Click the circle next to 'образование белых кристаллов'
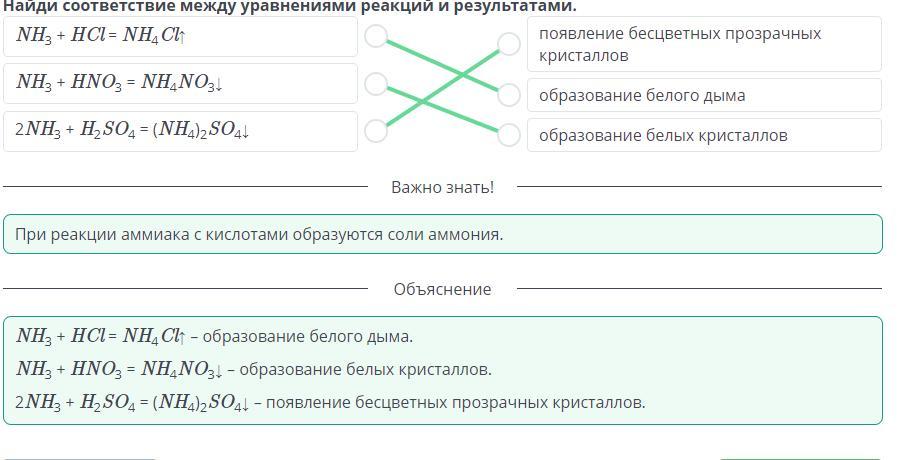The width and height of the screenshot is (902, 460). pyautogui.click(x=509, y=134)
